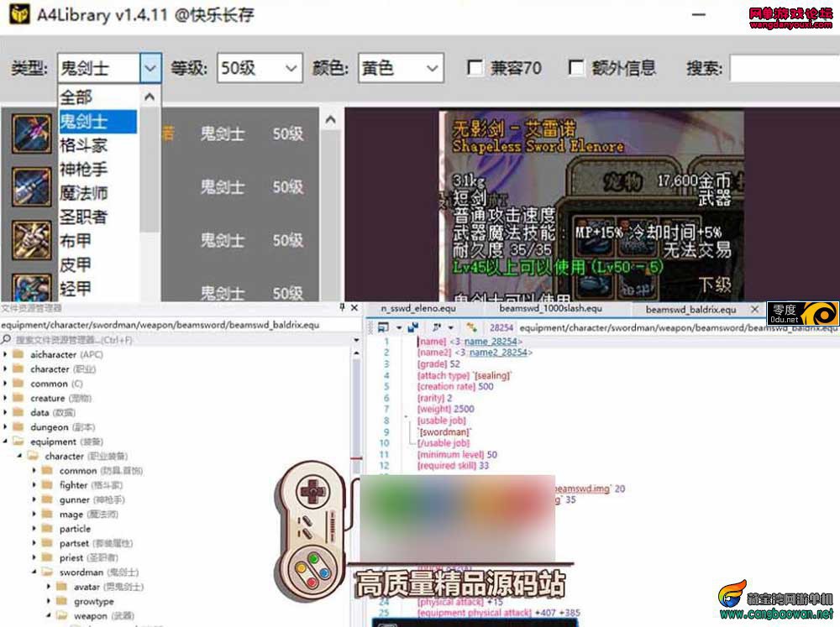Click the up arrow of the item list scrollbar
Screen dimensions: 840x627
click(330, 120)
